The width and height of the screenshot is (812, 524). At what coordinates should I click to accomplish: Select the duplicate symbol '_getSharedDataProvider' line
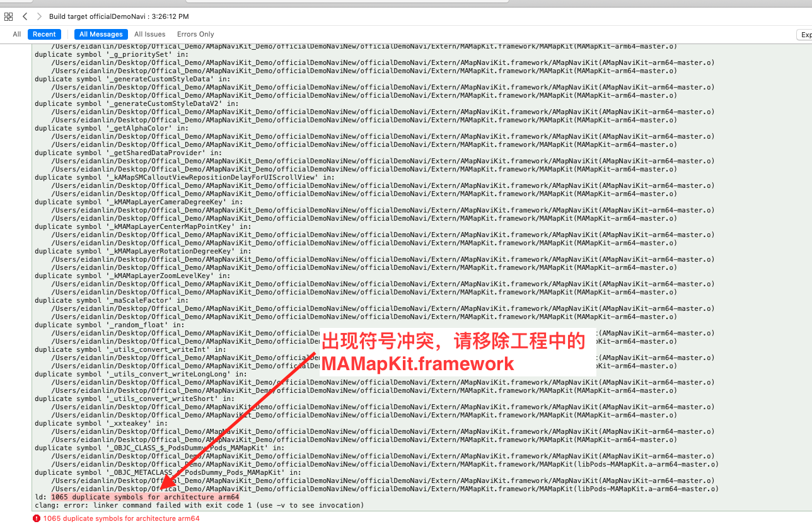click(129, 153)
